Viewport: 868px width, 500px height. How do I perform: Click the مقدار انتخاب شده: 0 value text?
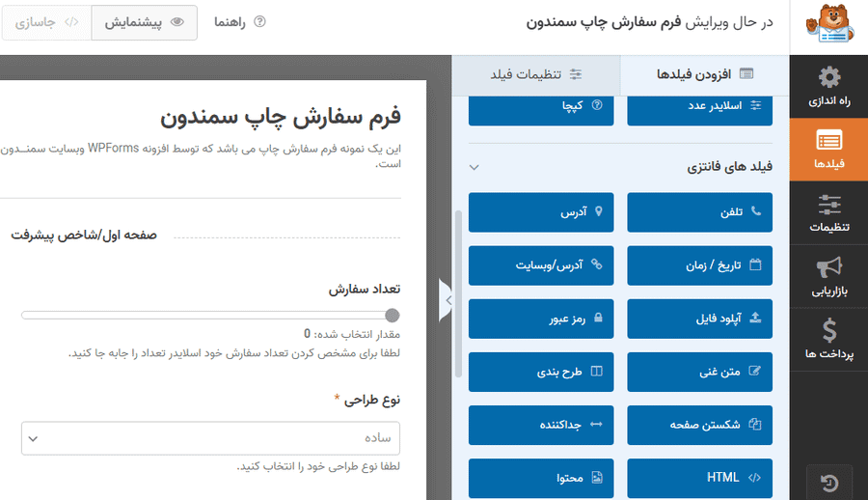351,334
